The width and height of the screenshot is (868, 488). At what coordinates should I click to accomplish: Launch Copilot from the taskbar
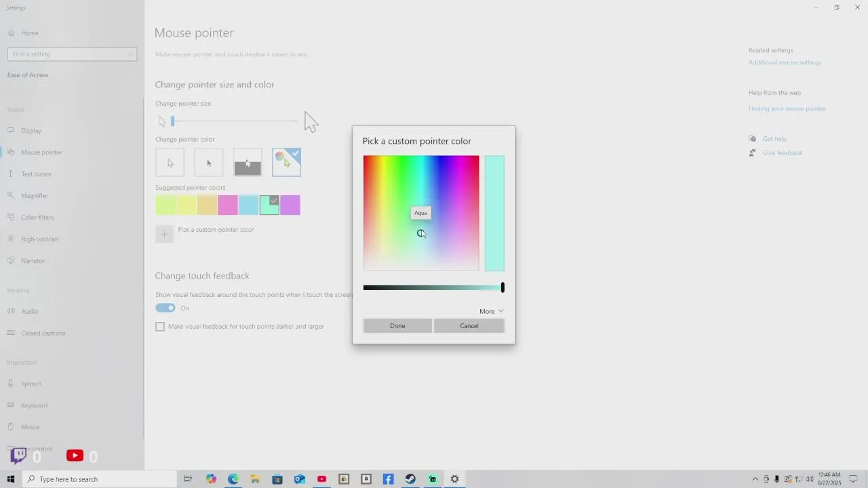coord(211,479)
